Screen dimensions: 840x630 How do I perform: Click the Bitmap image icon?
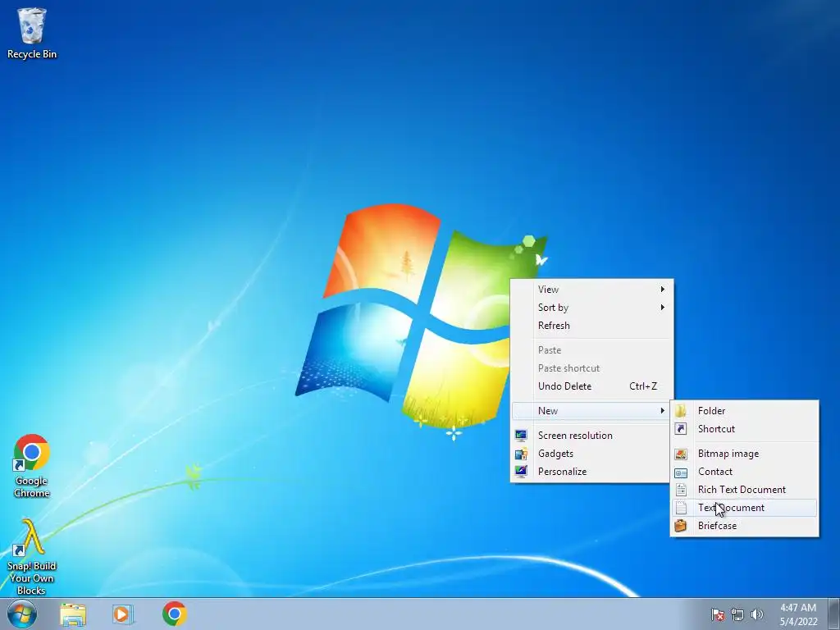(x=681, y=454)
